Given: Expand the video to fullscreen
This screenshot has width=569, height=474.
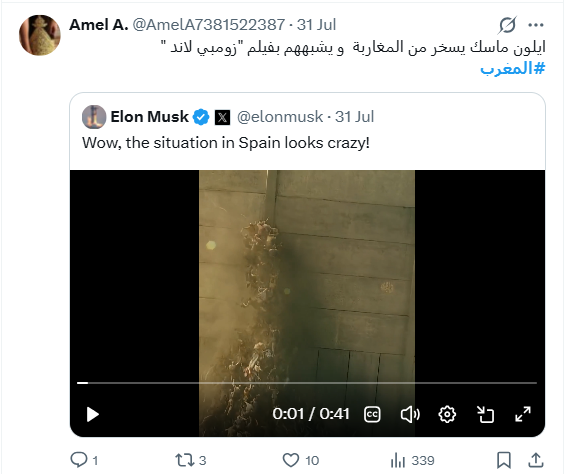Looking at the screenshot, I should coord(523,414).
